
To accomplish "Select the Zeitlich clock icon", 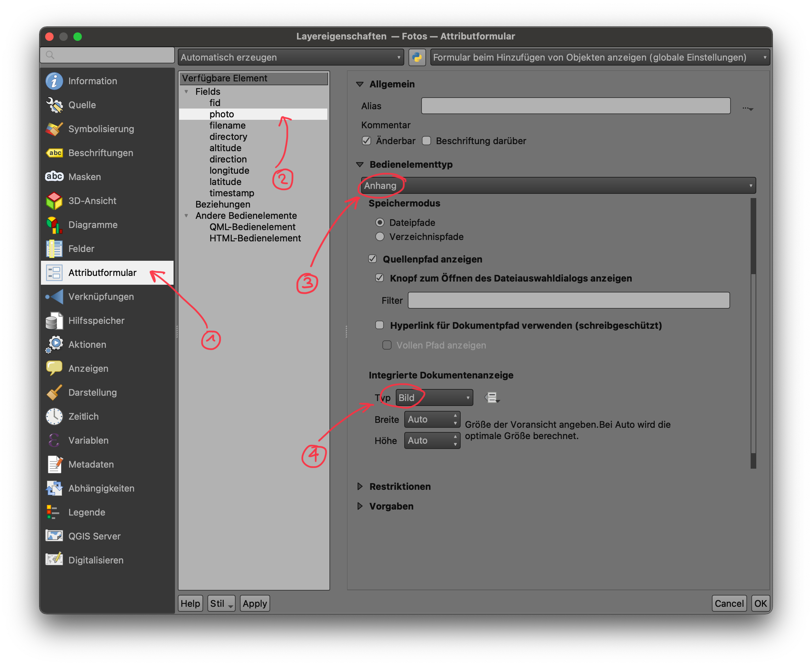I will click(x=54, y=416).
